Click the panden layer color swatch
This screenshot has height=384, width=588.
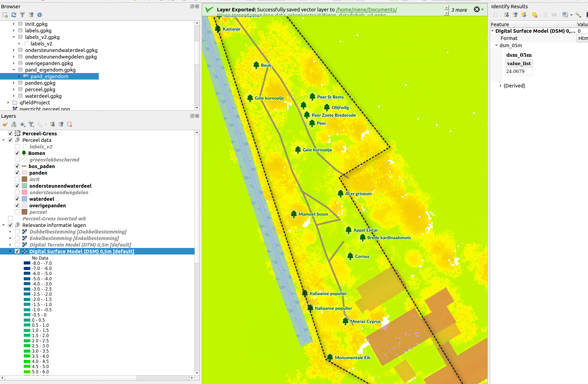(24, 173)
